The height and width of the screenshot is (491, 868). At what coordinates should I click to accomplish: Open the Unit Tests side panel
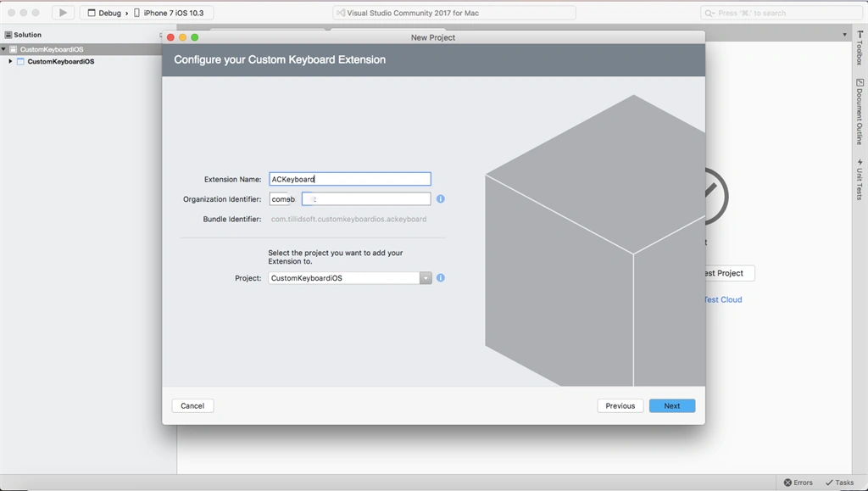click(x=860, y=180)
